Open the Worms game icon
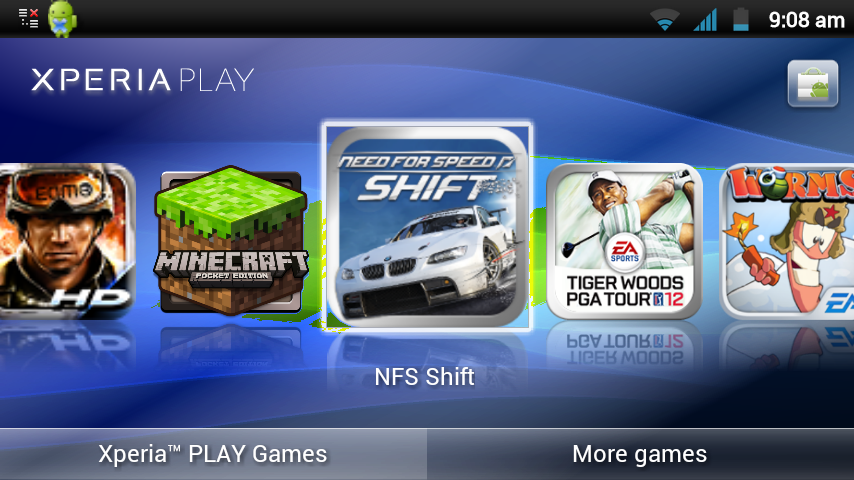 point(787,241)
